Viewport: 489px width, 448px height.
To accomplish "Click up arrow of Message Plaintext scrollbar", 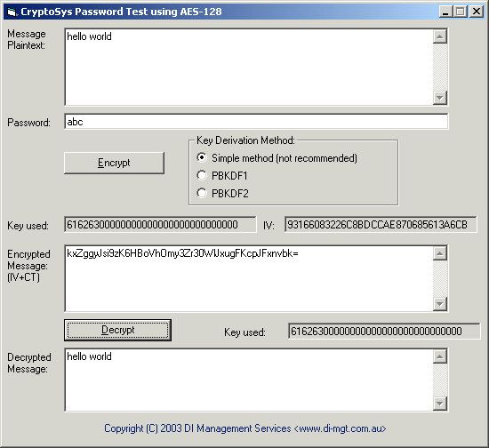I will [440, 36].
